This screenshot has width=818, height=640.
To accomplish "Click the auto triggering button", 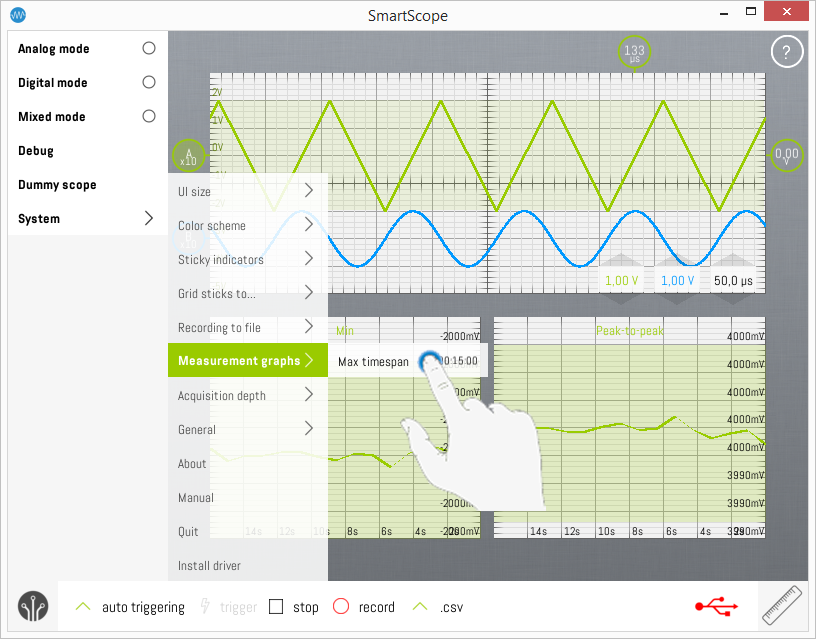I will (131, 607).
